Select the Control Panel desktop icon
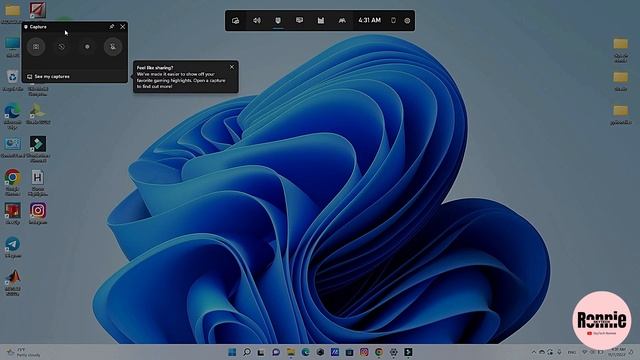Viewport: 640px width, 360px height. coord(13,147)
